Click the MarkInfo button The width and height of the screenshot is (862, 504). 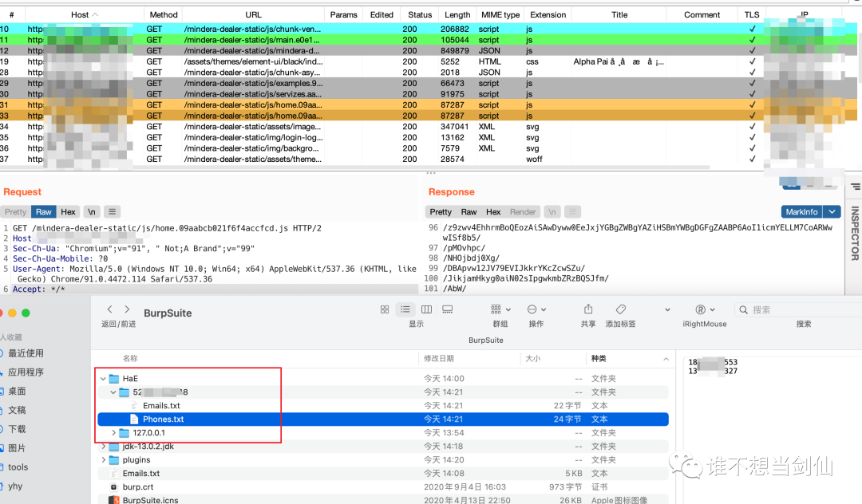point(801,212)
